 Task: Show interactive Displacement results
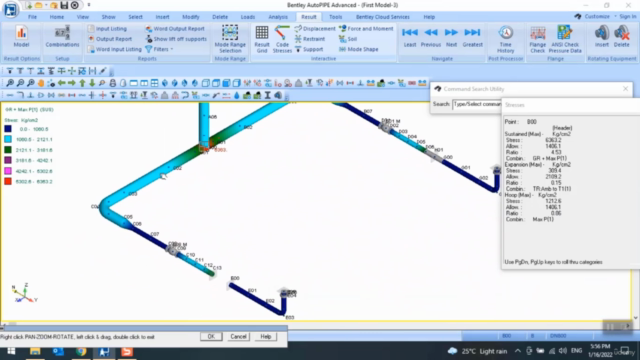[x=315, y=29]
